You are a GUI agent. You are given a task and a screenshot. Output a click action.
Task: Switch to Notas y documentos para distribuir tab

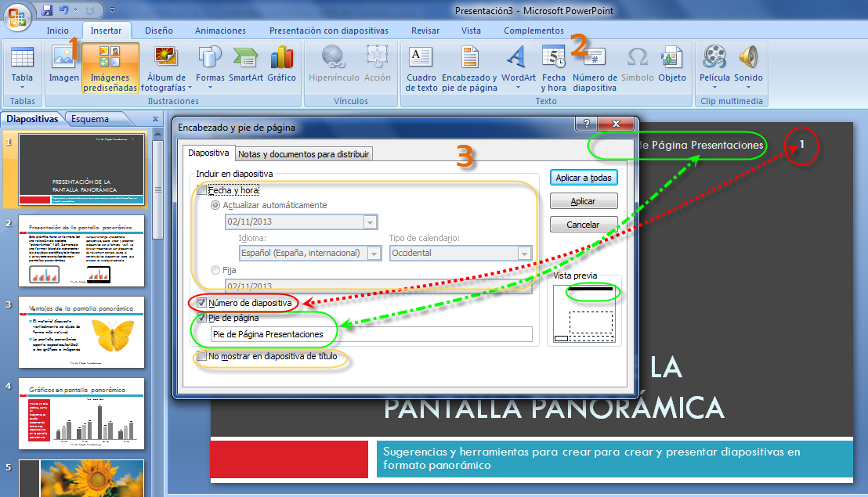point(303,154)
